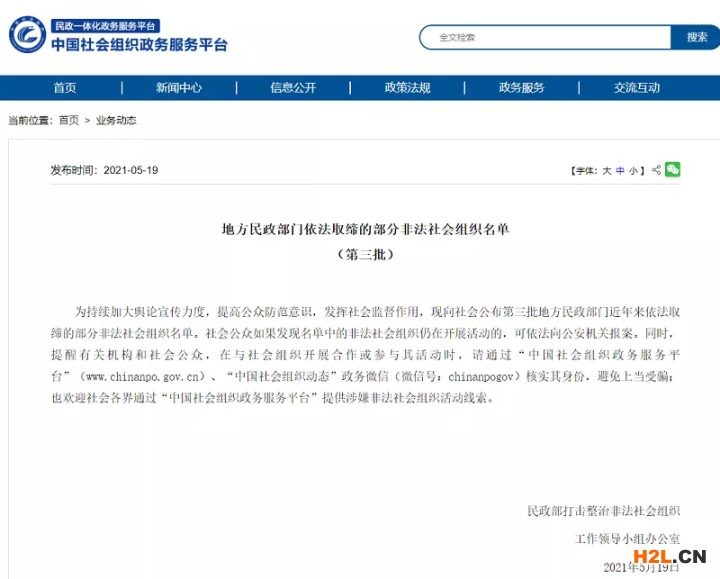The image size is (720, 579).
Task: Click the 民政一体化政务服务平台 banner label
Action: (105, 25)
